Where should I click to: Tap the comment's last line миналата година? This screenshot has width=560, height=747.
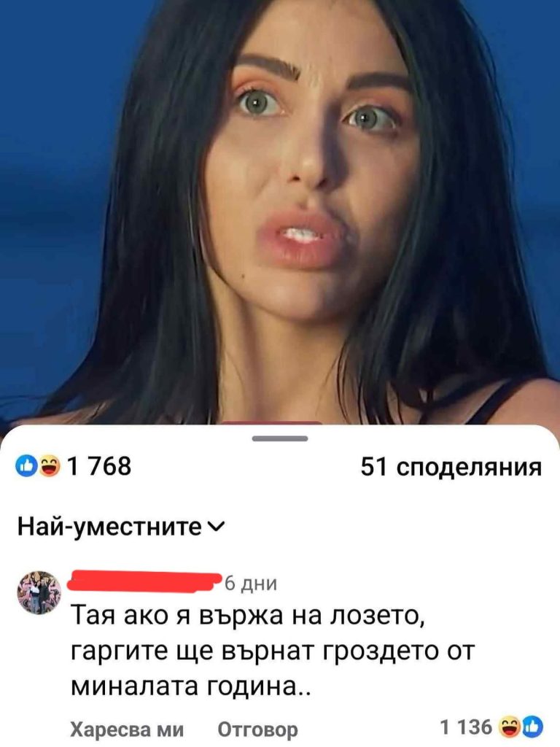click(x=190, y=686)
